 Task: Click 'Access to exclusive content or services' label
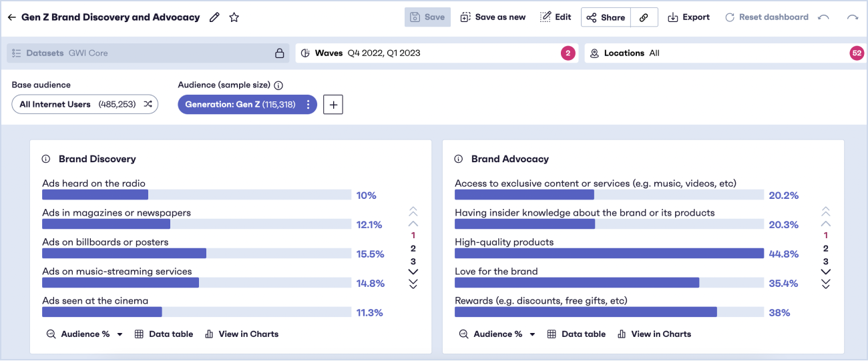coord(596,184)
